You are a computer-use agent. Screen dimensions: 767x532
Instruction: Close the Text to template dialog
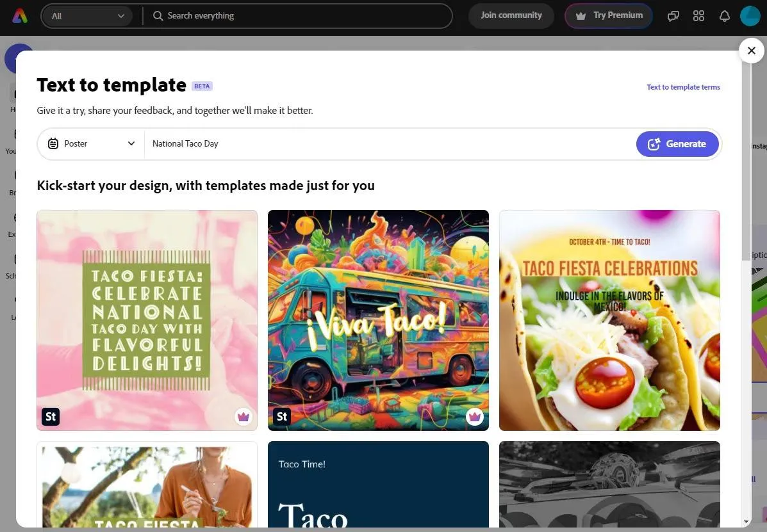point(751,51)
